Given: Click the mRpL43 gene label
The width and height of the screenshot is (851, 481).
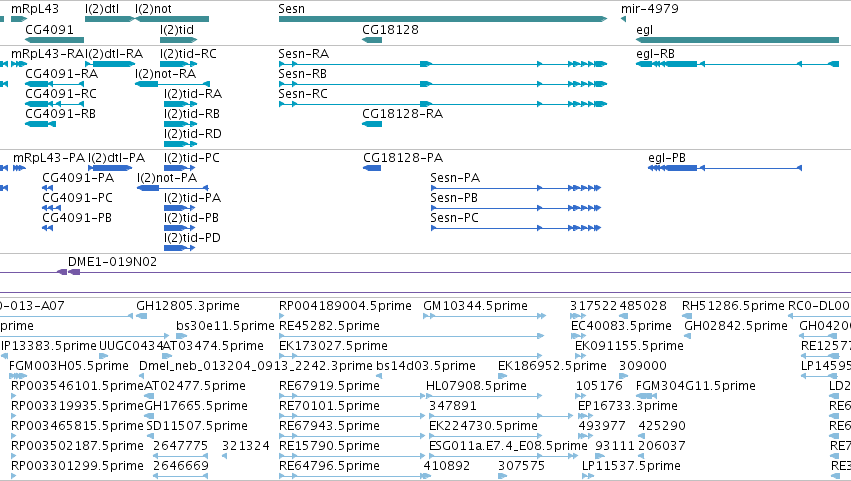Looking at the screenshot, I should pyautogui.click(x=35, y=9).
